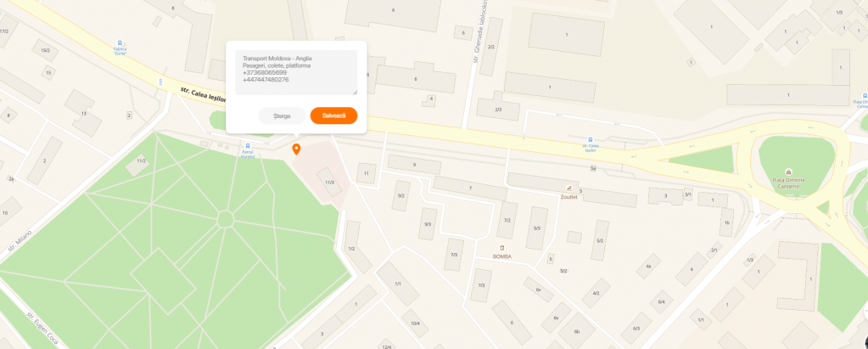Screen dimensions: 868x349
Task: Focus the marker description text area
Action: 296,72
